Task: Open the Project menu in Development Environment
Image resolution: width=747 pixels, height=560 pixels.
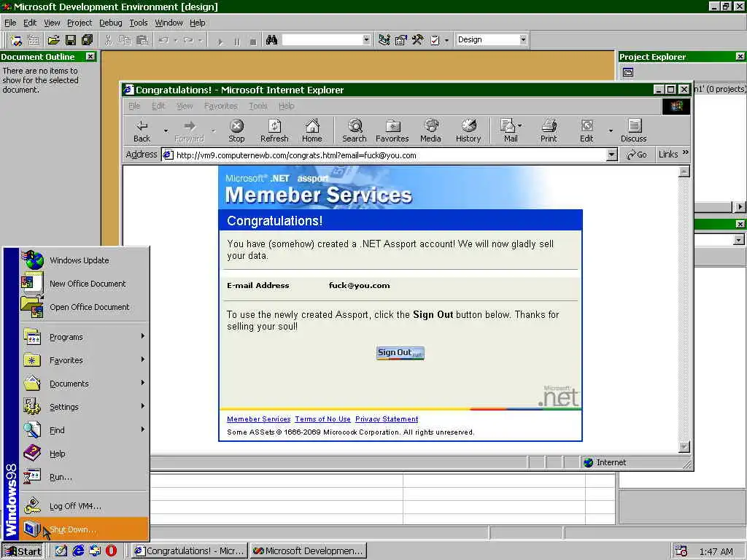Action: pyautogui.click(x=79, y=23)
